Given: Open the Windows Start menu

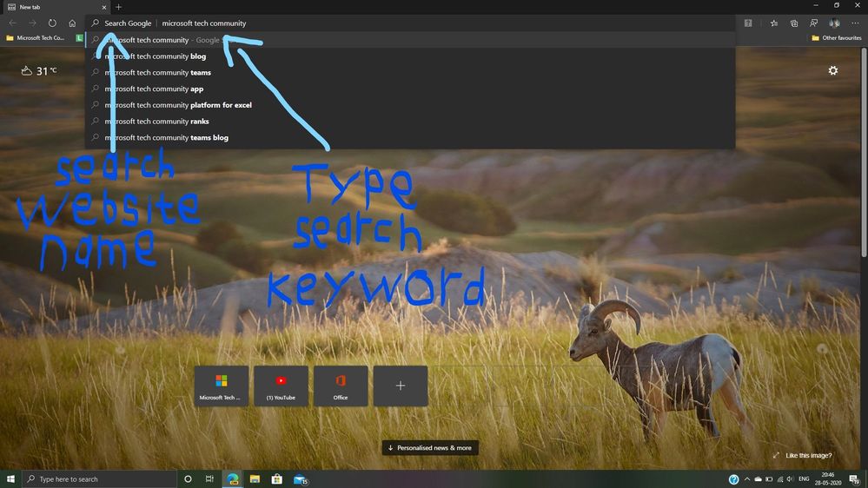Looking at the screenshot, I should (10, 478).
